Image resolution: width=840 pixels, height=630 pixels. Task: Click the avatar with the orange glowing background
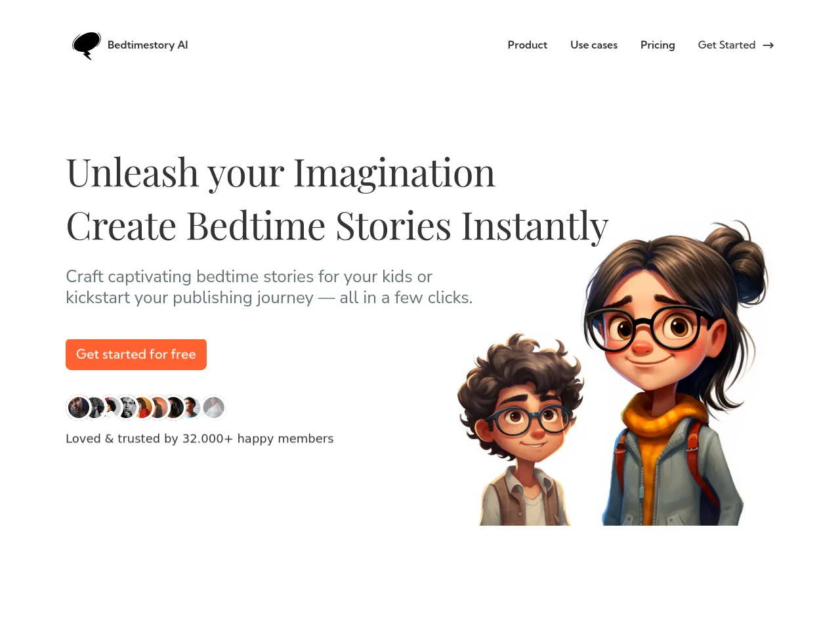click(159, 408)
